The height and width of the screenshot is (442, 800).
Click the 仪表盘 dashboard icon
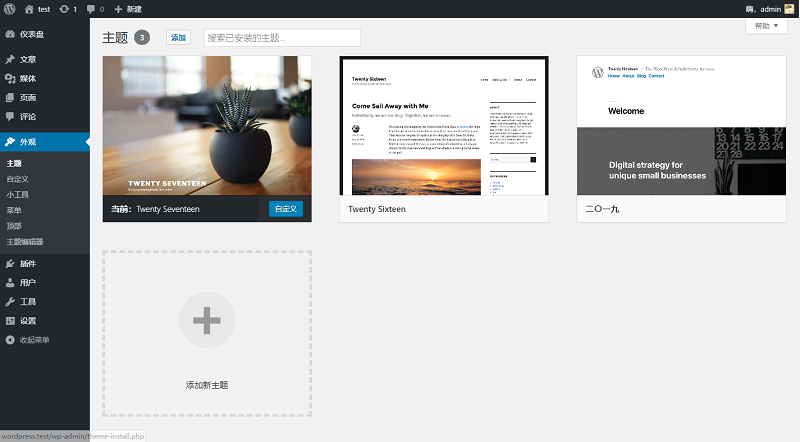click(10, 34)
